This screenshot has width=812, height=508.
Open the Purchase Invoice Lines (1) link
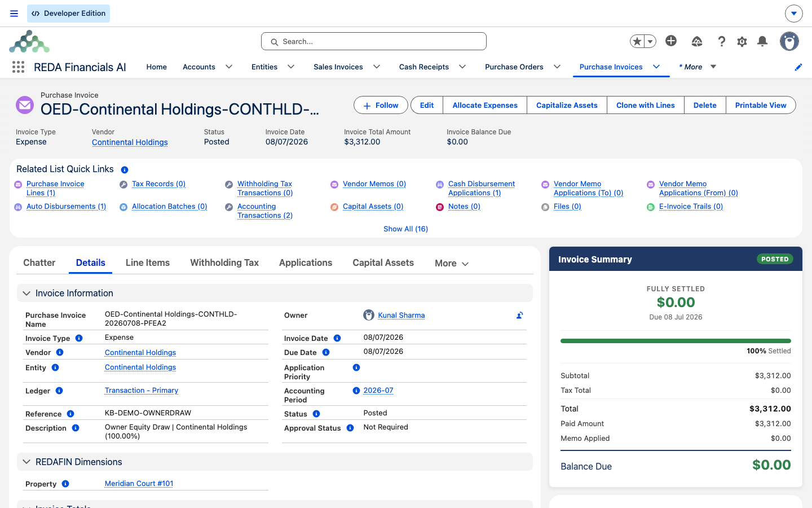coord(55,189)
